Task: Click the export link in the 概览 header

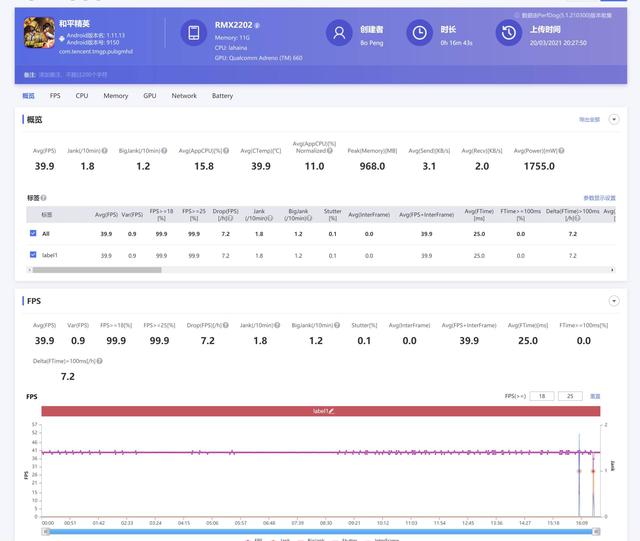Action: coord(589,120)
